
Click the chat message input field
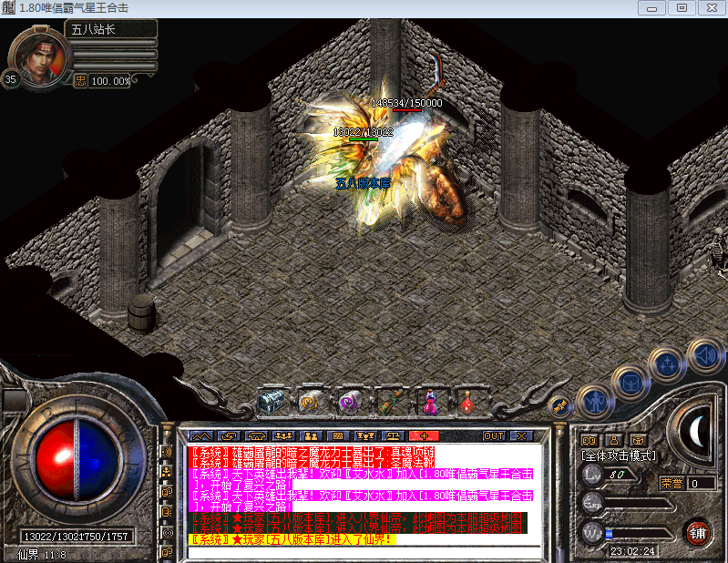[x=364, y=553]
